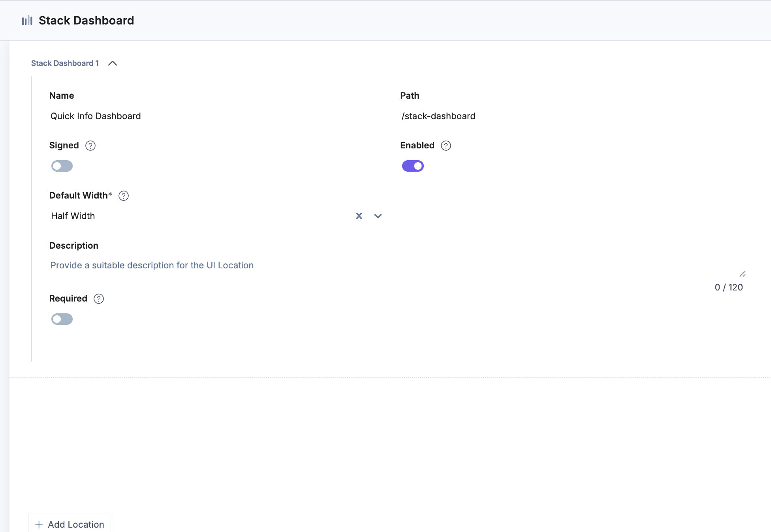This screenshot has width=771, height=532.
Task: Click the /stack-dashboard path field
Action: click(x=438, y=116)
